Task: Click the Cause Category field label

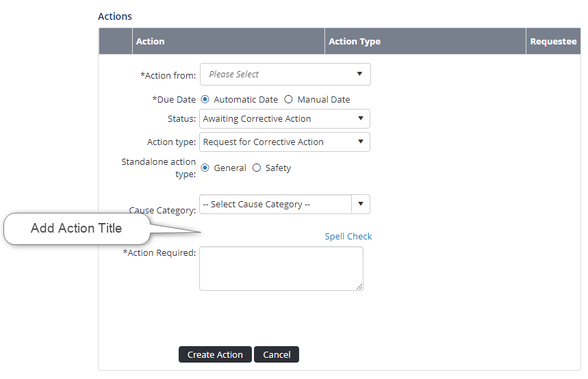Action: coord(162,210)
